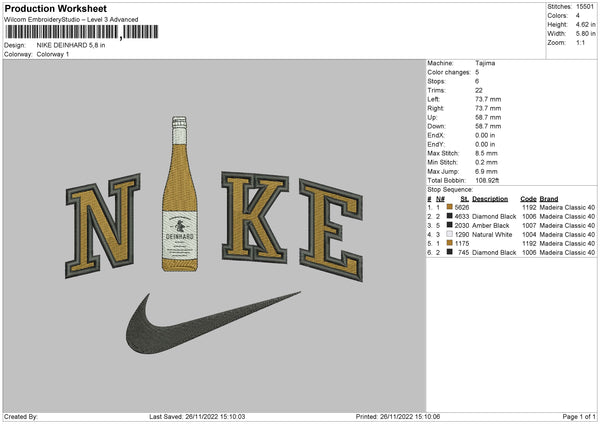
Task: Click the Brand column header
Action: [x=549, y=199]
